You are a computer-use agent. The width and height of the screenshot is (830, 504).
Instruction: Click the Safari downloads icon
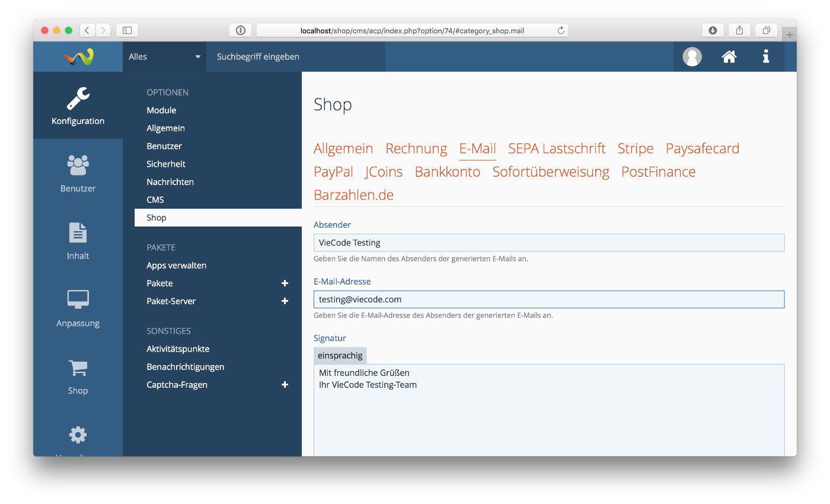[713, 30]
